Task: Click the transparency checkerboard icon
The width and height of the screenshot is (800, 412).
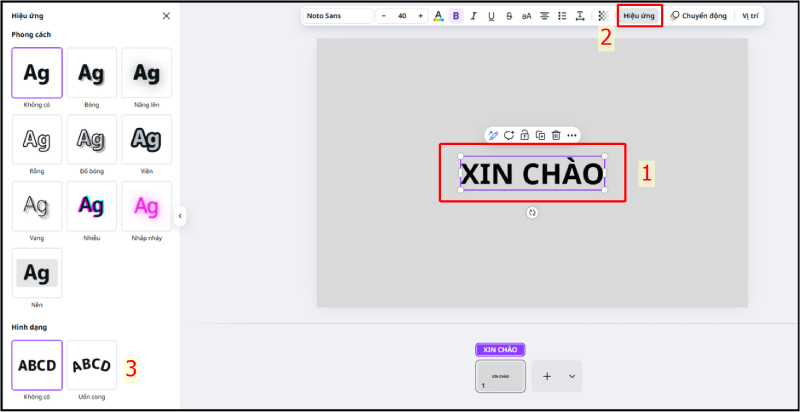Action: 602,16
